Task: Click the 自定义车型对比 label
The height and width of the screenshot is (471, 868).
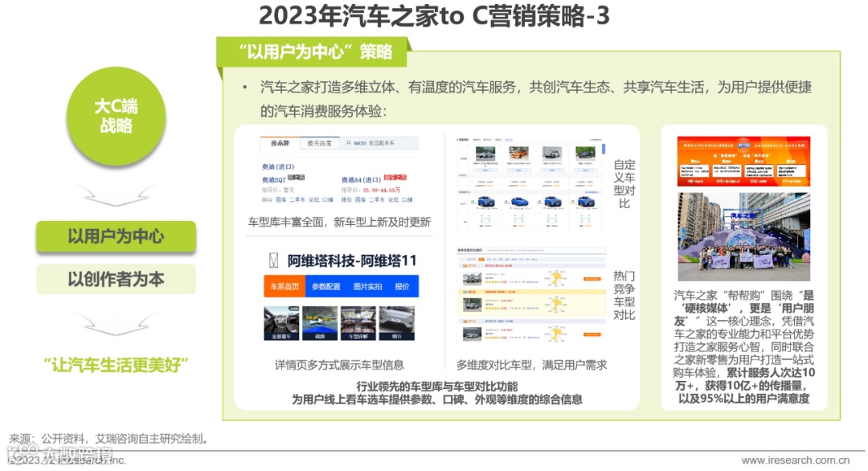Action: coord(624,184)
